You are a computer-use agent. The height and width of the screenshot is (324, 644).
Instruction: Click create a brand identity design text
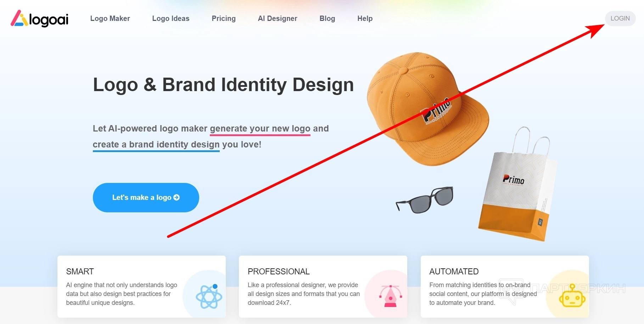pyautogui.click(x=156, y=145)
